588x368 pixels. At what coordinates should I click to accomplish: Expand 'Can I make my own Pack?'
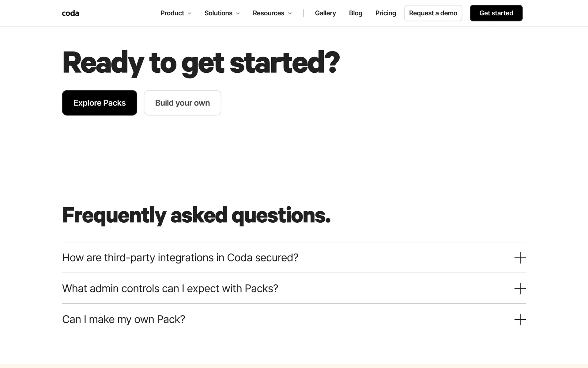(124, 320)
